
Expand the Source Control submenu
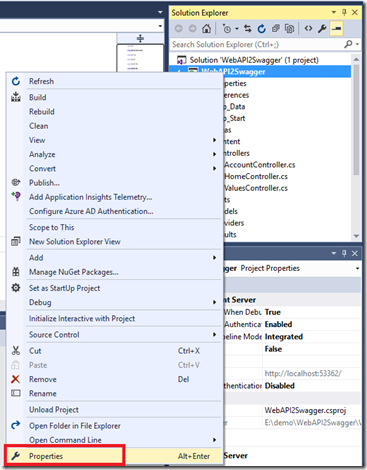click(x=114, y=335)
